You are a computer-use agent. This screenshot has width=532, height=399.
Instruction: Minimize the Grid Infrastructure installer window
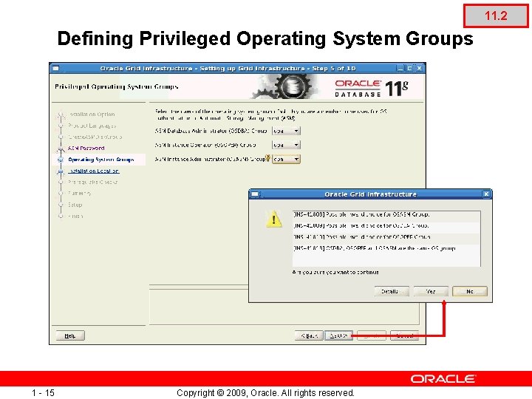[x=400, y=69]
